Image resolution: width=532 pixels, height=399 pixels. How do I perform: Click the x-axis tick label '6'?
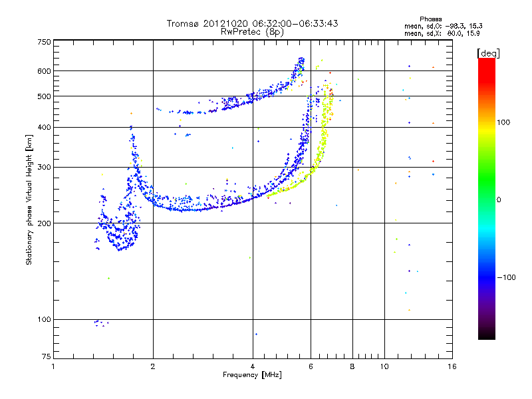(x=311, y=366)
